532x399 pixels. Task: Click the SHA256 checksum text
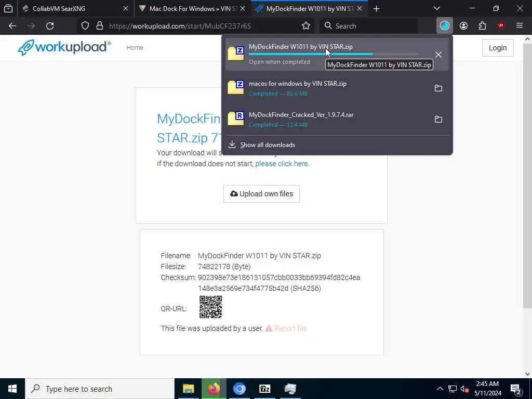(x=279, y=283)
